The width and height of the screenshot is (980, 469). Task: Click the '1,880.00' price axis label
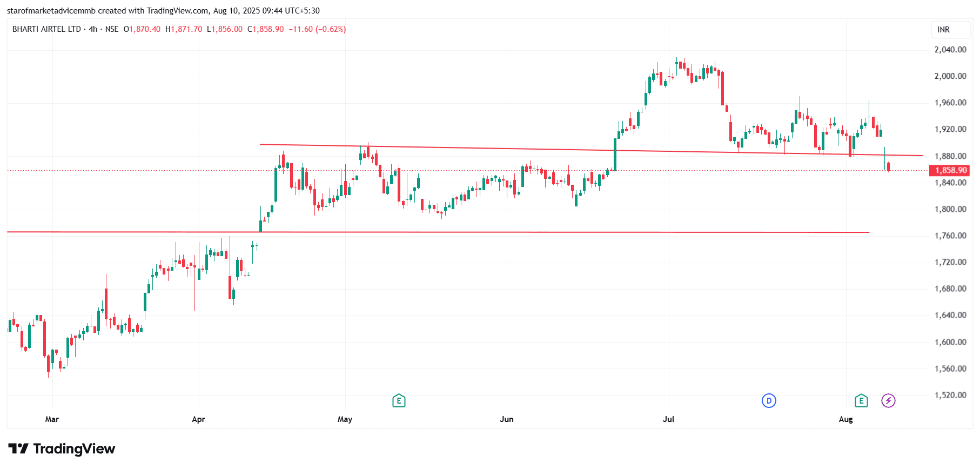[x=950, y=156]
